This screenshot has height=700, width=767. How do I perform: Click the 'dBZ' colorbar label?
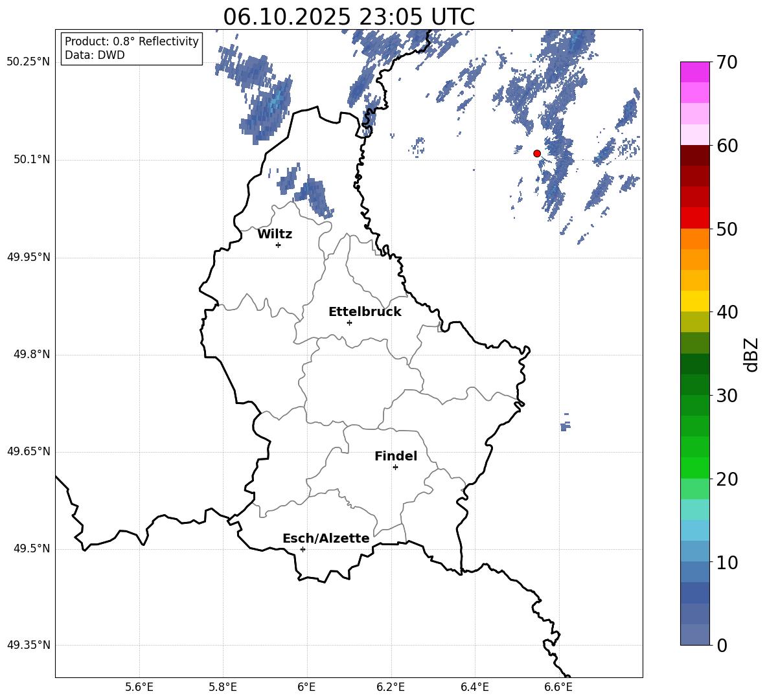pyautogui.click(x=751, y=354)
